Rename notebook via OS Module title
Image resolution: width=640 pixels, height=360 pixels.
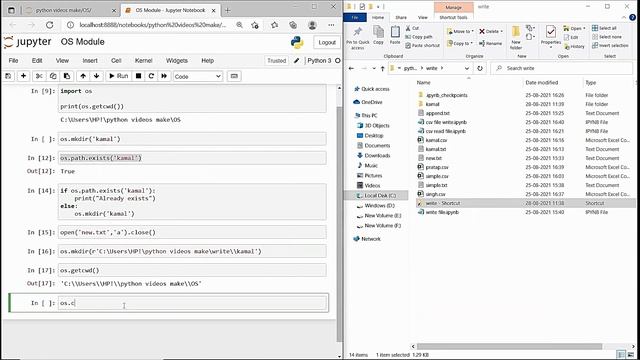point(82,42)
